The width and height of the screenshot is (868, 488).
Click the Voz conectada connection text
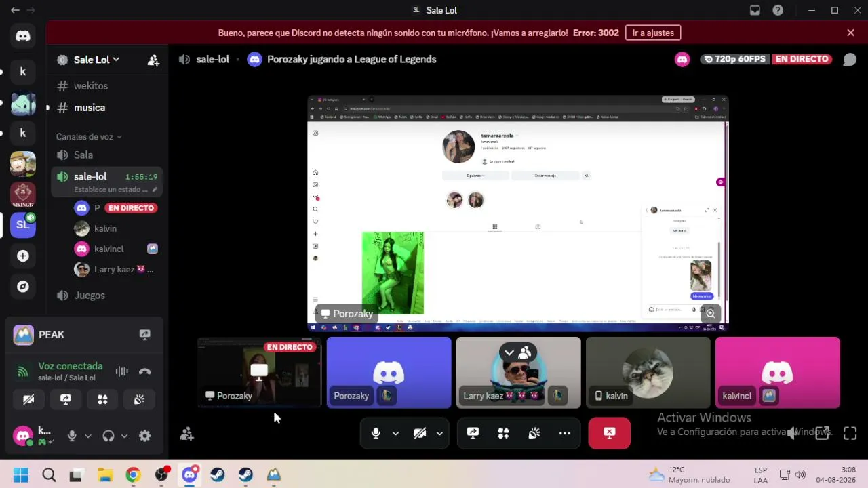point(71,366)
